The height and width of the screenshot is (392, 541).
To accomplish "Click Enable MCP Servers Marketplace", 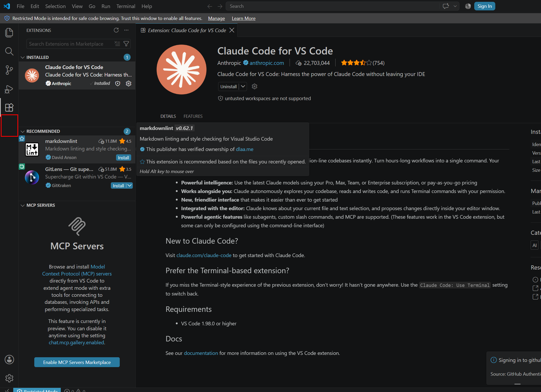I will 77,362.
